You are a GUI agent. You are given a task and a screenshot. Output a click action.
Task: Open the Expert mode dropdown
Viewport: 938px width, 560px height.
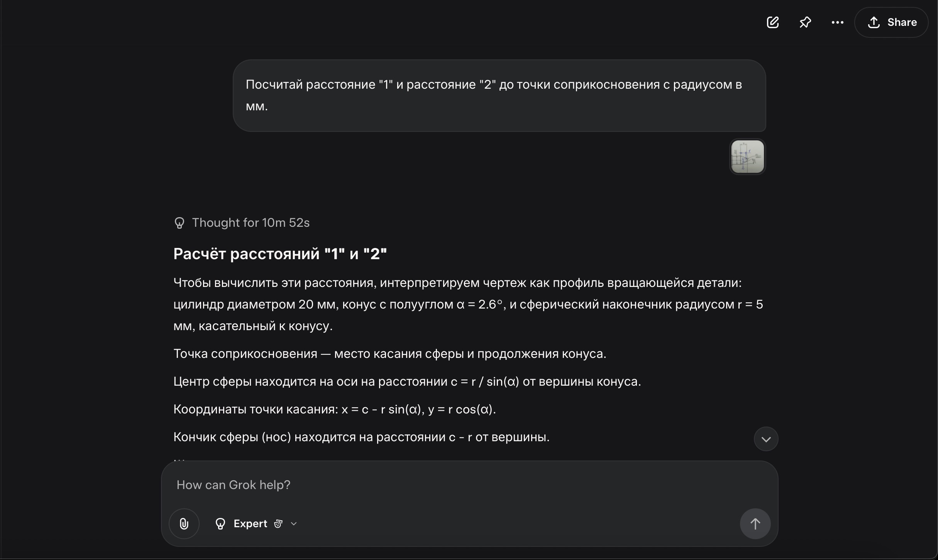(x=250, y=524)
